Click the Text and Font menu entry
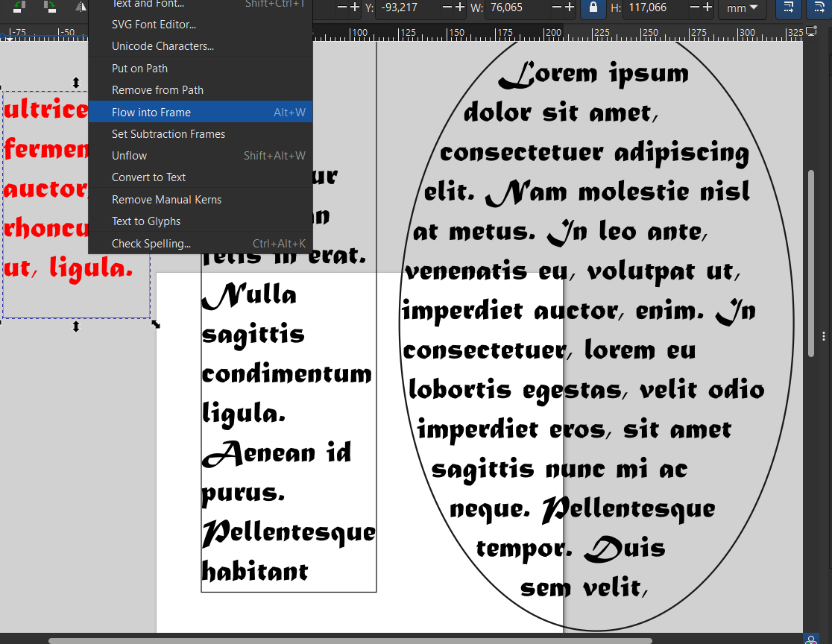 click(201, 4)
